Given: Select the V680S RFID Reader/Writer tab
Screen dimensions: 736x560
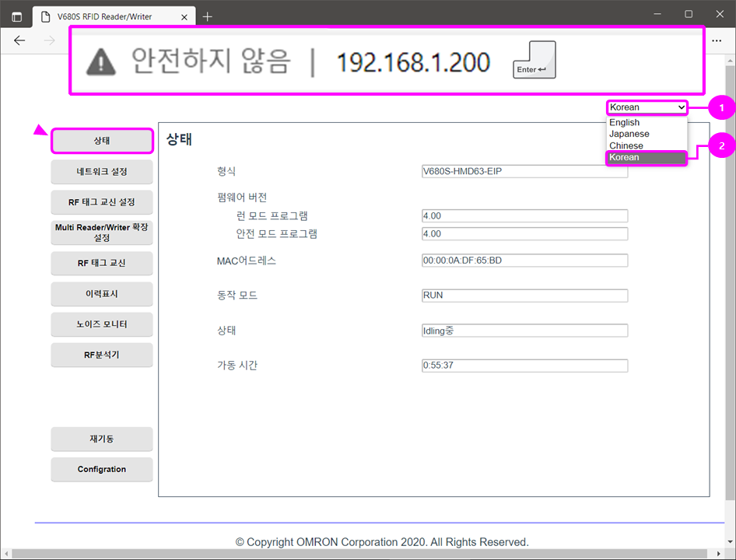Looking at the screenshot, I should pyautogui.click(x=114, y=17).
